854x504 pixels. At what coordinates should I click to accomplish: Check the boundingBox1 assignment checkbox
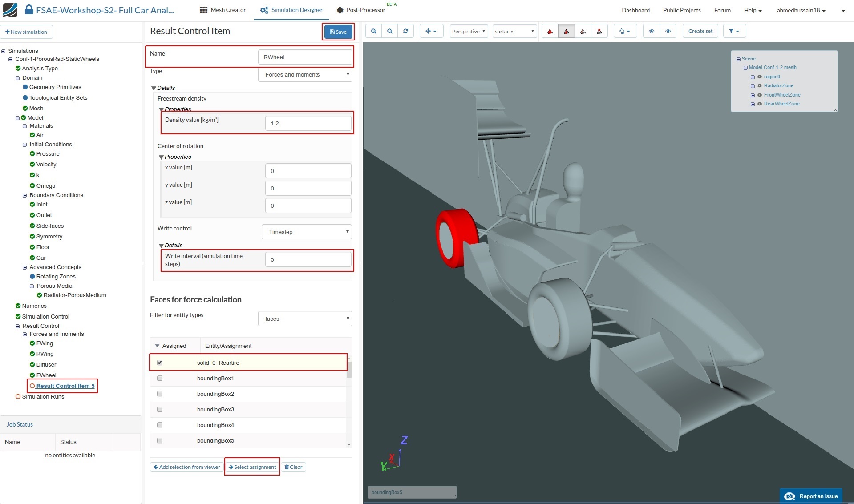click(x=160, y=378)
